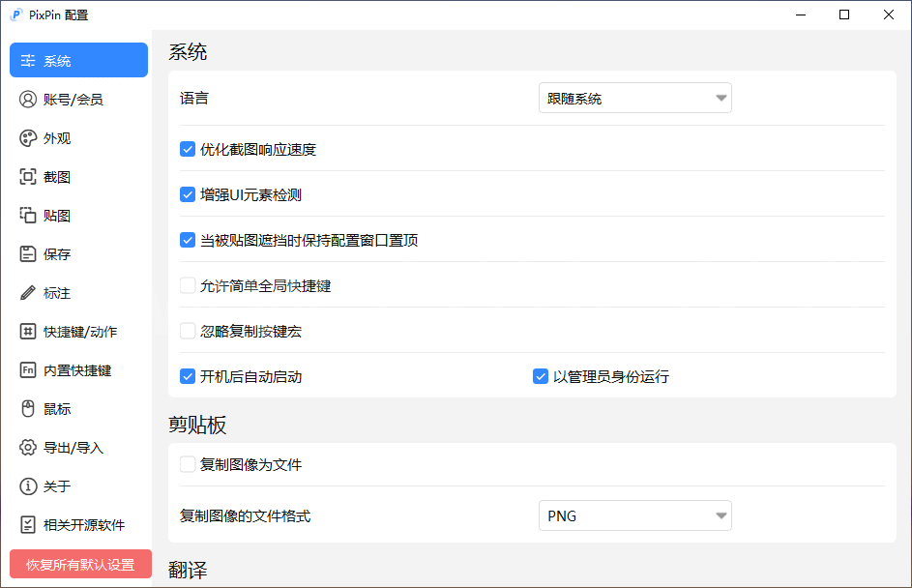Select 内置快捷键 in the sidebar

pyautogui.click(x=76, y=370)
